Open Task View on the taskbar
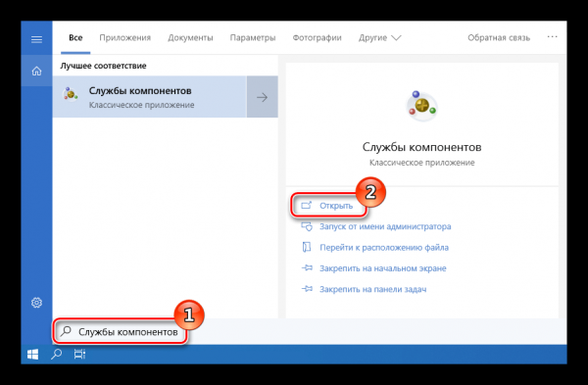The width and height of the screenshot is (588, 385). coord(79,355)
